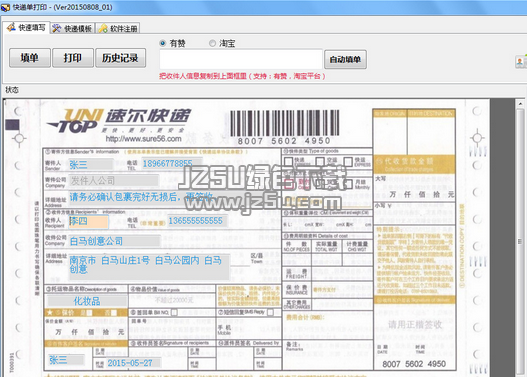This screenshot has height=377, width=527.
Task: Click the vertical scrollbar up arrow
Action: (520, 104)
